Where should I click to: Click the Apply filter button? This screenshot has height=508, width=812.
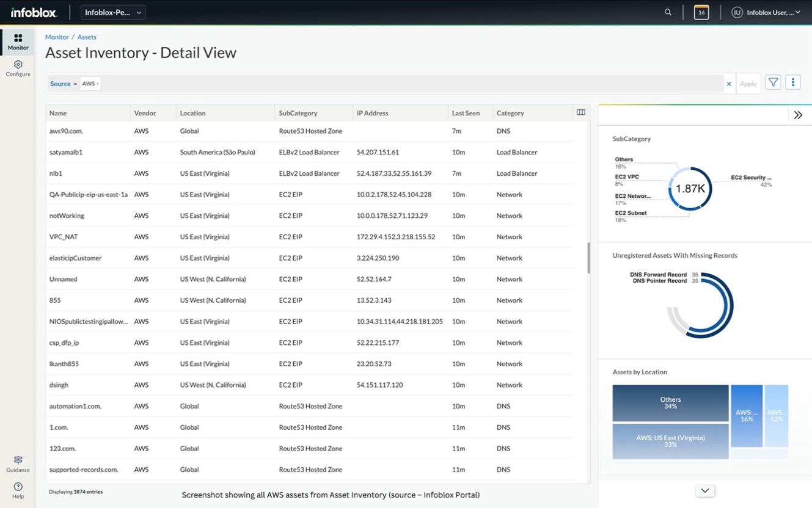[748, 84]
